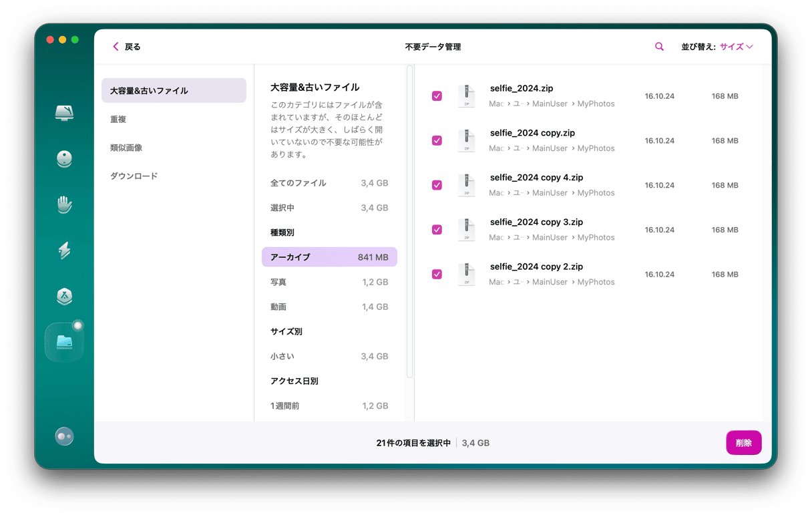
Task: Open the Performance lightning bolt icon
Action: [x=64, y=250]
